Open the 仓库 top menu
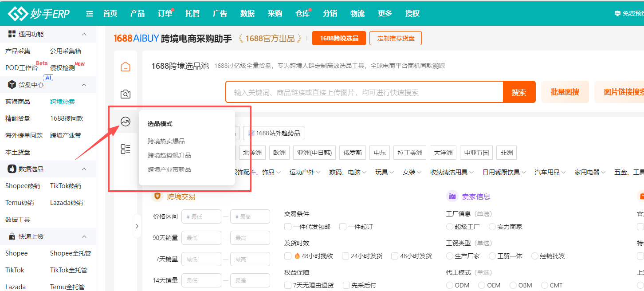This screenshot has width=644, height=291. pyautogui.click(x=302, y=14)
